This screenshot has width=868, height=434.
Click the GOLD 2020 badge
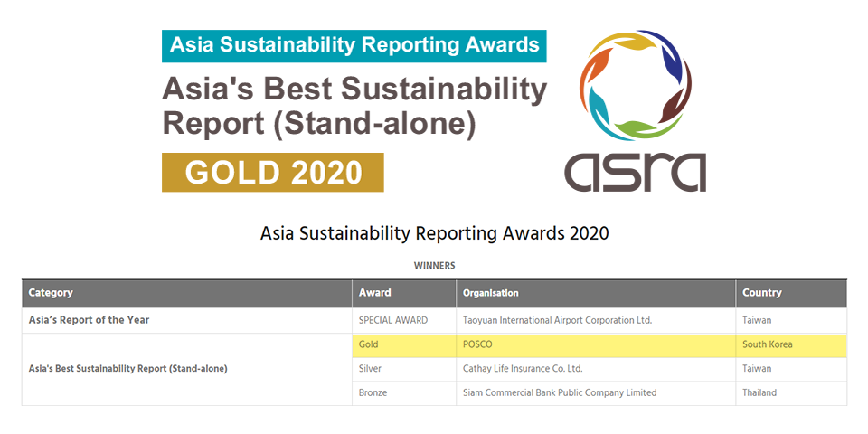pos(272,172)
